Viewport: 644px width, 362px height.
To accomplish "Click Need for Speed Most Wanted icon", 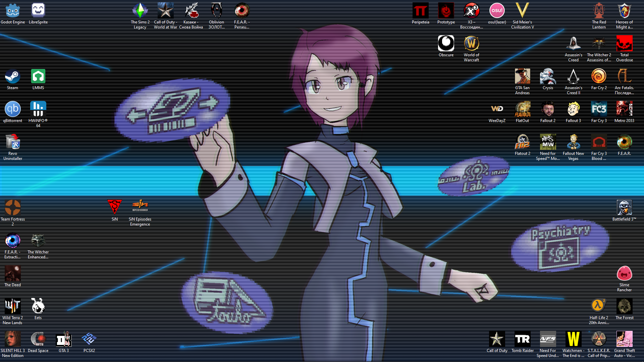I will click(548, 147).
